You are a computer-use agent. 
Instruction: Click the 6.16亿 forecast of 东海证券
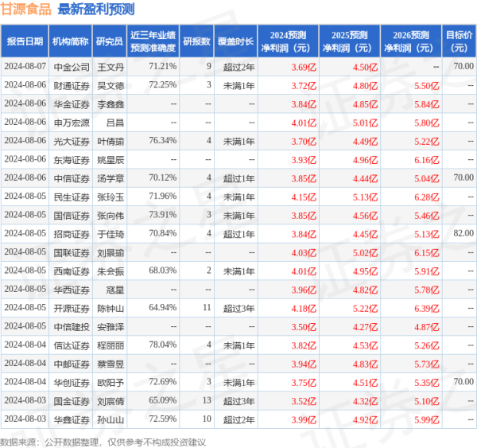click(x=427, y=160)
